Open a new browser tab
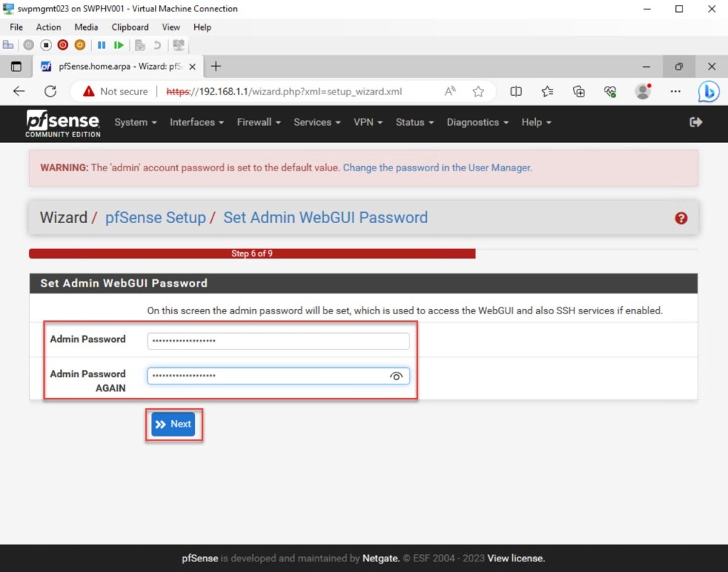 point(216,67)
